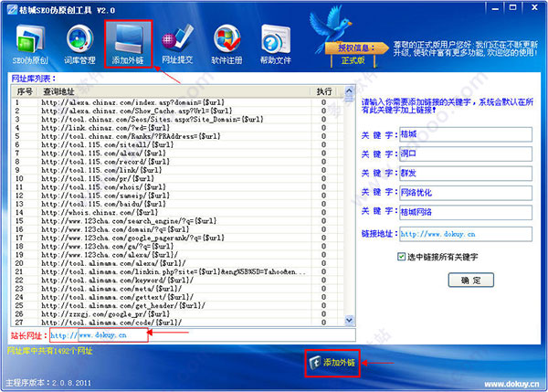
Task: Open the 软件注册 toolbar icon
Action: pos(227,45)
